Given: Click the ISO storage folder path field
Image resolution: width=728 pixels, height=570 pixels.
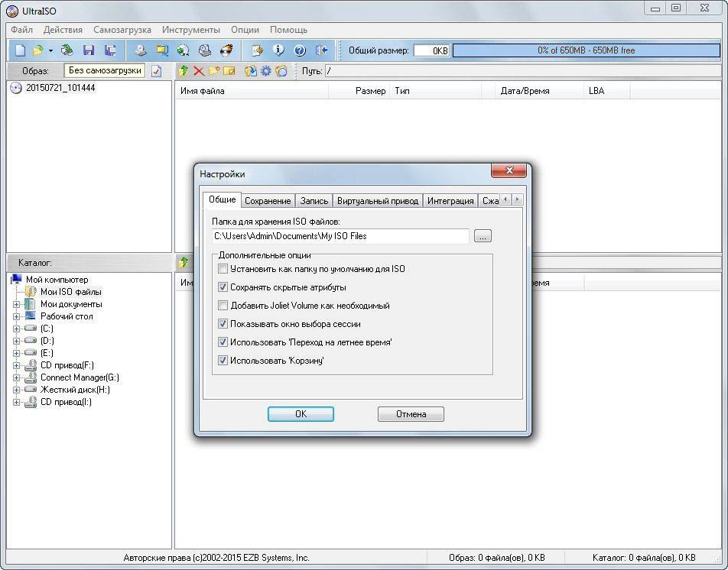Looking at the screenshot, I should point(340,236).
